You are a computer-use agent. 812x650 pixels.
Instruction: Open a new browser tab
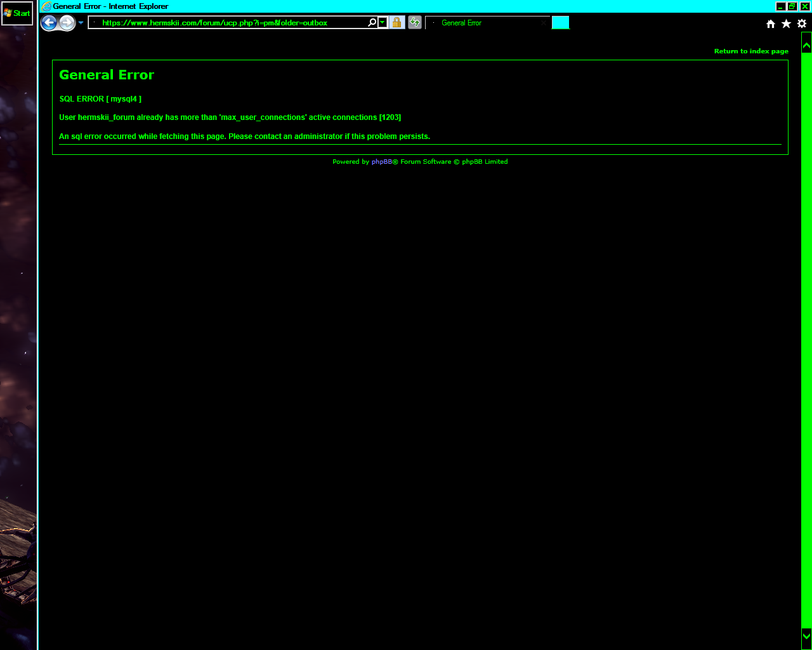[x=560, y=22]
